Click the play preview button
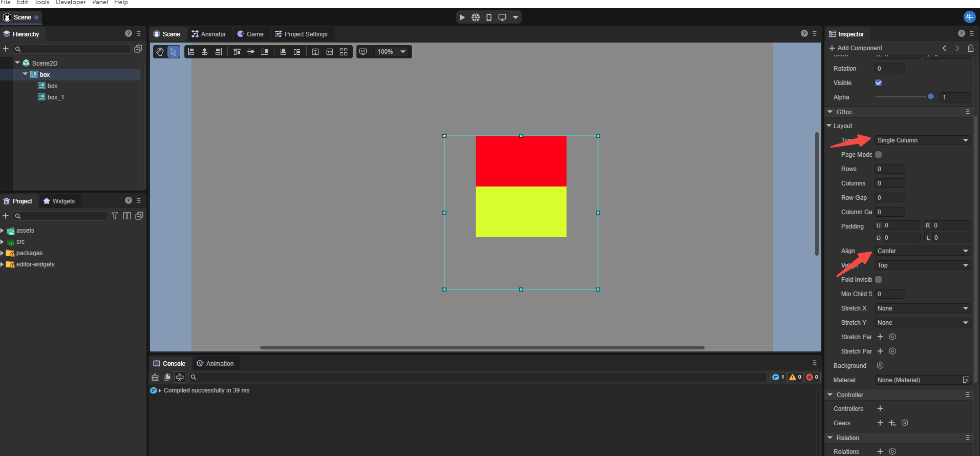The width and height of the screenshot is (980, 456). [462, 17]
